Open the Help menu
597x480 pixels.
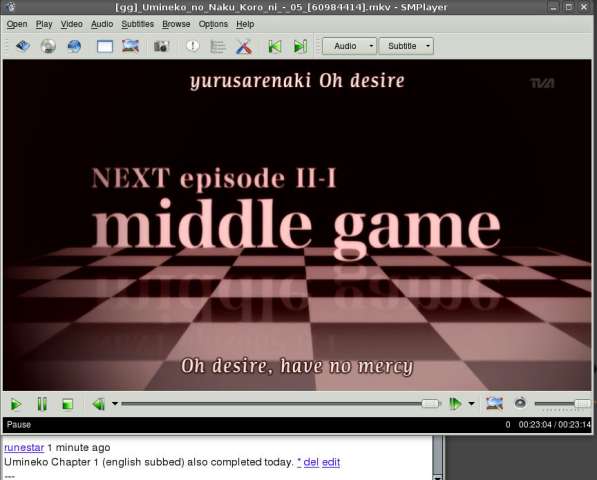(245, 24)
